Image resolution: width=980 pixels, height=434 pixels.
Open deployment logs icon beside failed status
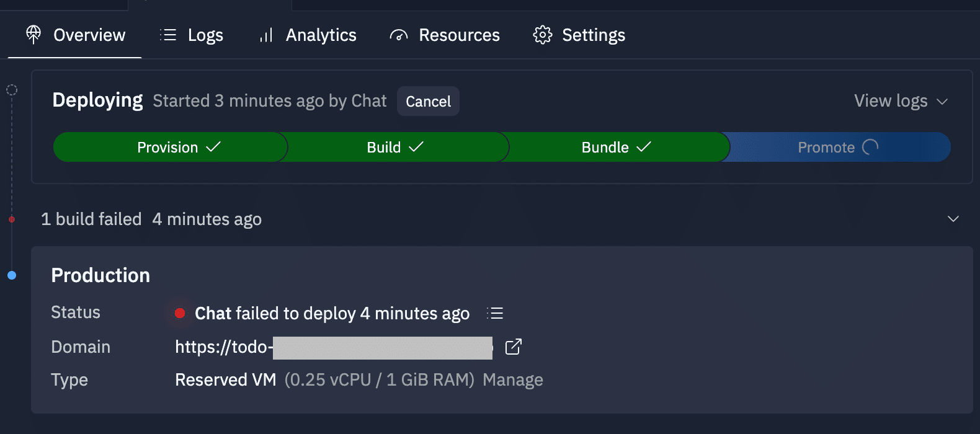[495, 313]
